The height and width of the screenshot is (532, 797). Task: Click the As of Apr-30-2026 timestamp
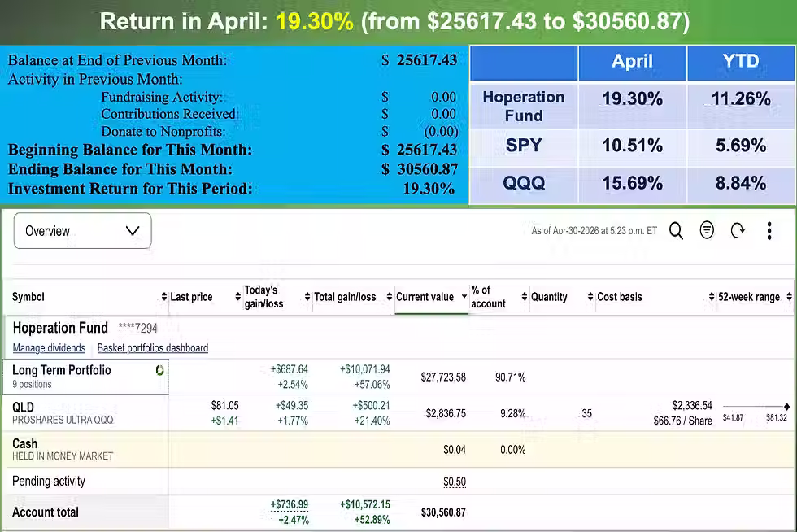point(594,231)
